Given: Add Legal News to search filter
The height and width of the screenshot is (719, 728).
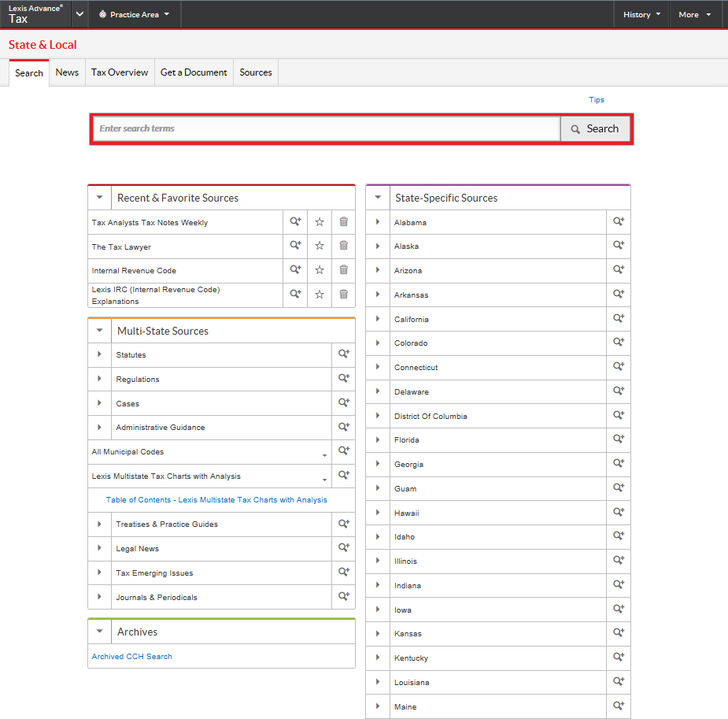Looking at the screenshot, I should pos(344,547).
